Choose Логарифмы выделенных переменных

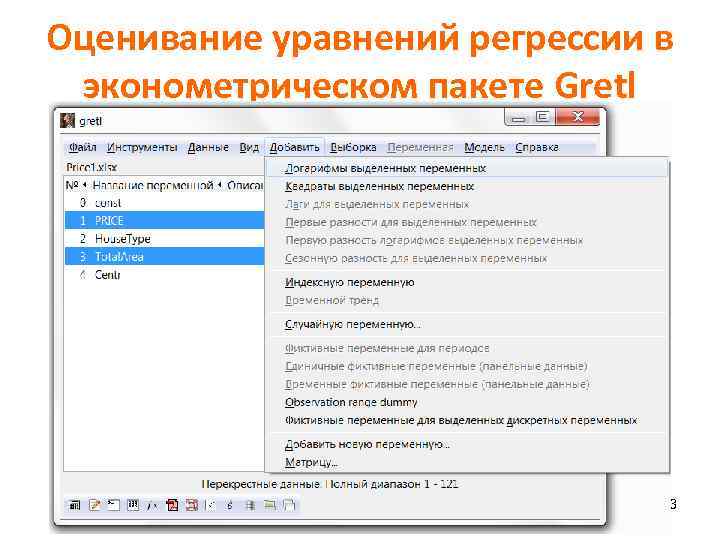coord(467,169)
